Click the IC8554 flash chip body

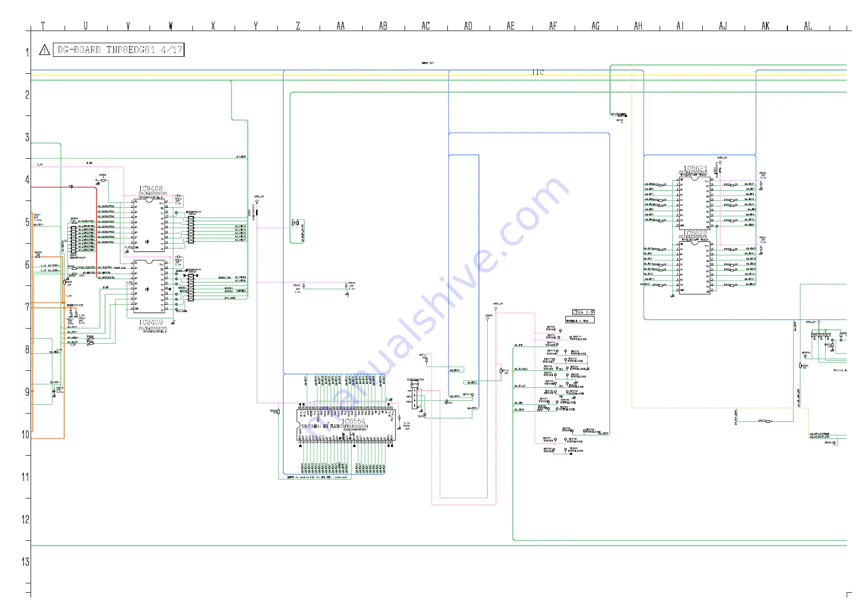pos(346,425)
